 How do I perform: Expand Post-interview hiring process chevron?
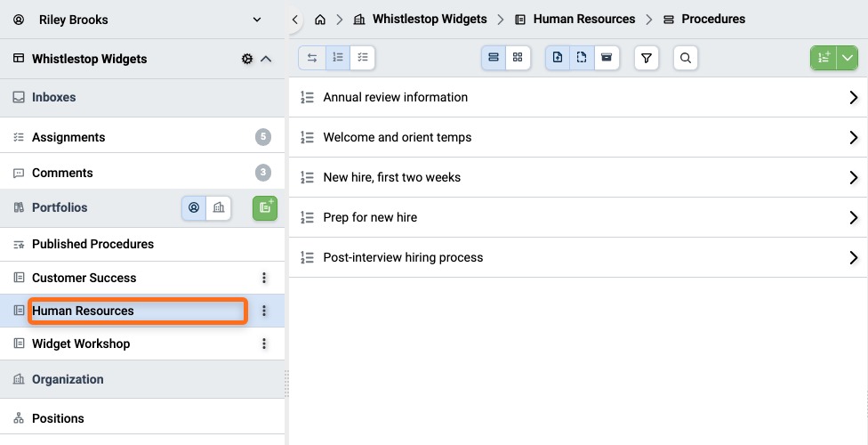pyautogui.click(x=853, y=258)
